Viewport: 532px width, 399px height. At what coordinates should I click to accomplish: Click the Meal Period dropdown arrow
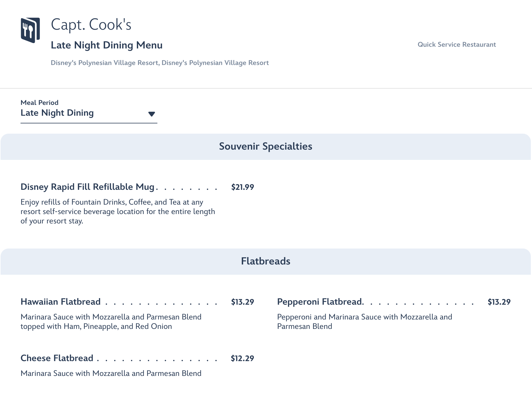tap(151, 114)
